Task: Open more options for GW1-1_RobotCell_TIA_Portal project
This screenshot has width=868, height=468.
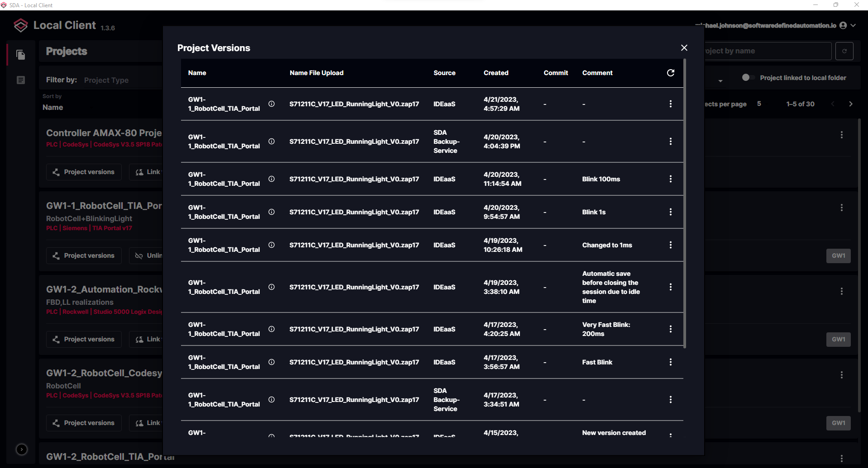Action: [x=841, y=208]
